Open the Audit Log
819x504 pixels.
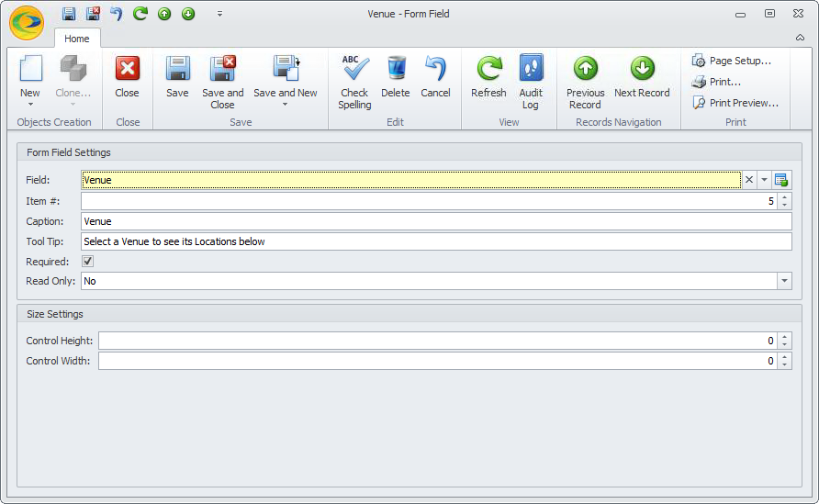point(531,83)
